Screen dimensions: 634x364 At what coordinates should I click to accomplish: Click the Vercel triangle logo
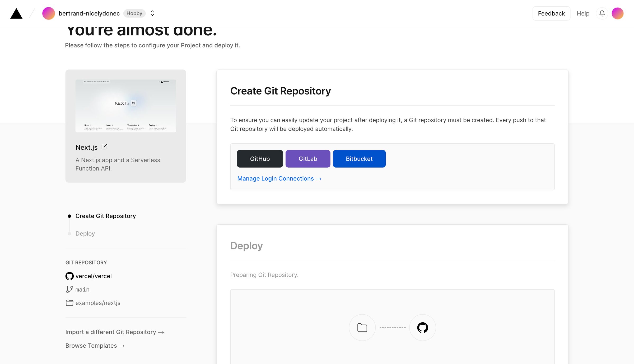click(16, 13)
